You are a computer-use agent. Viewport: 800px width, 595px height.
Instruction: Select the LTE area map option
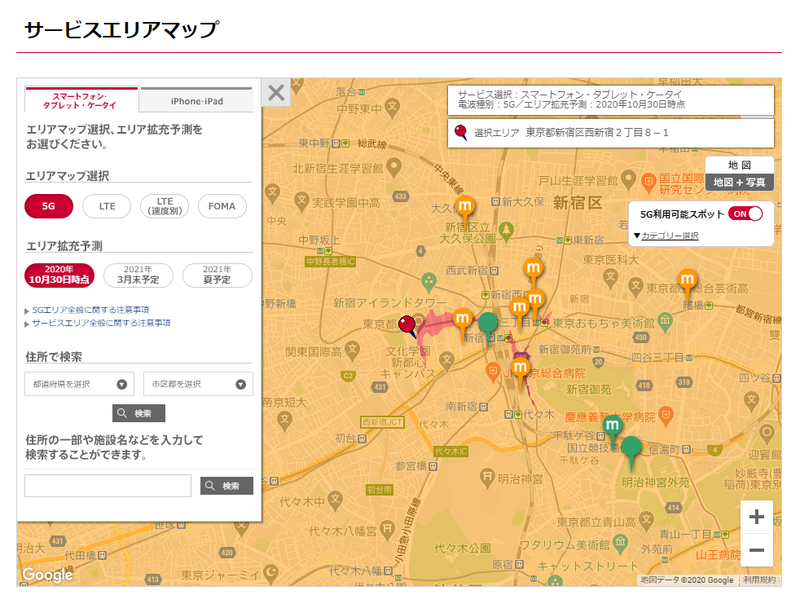click(107, 206)
